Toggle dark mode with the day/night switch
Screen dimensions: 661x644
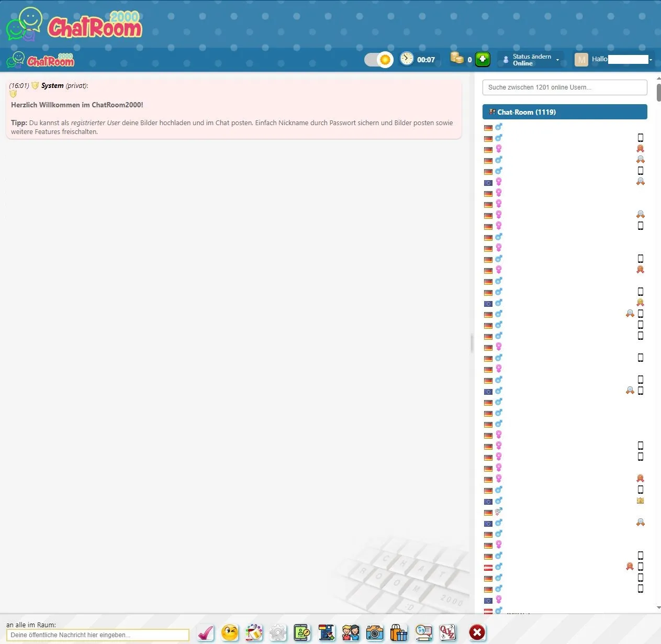click(x=378, y=59)
